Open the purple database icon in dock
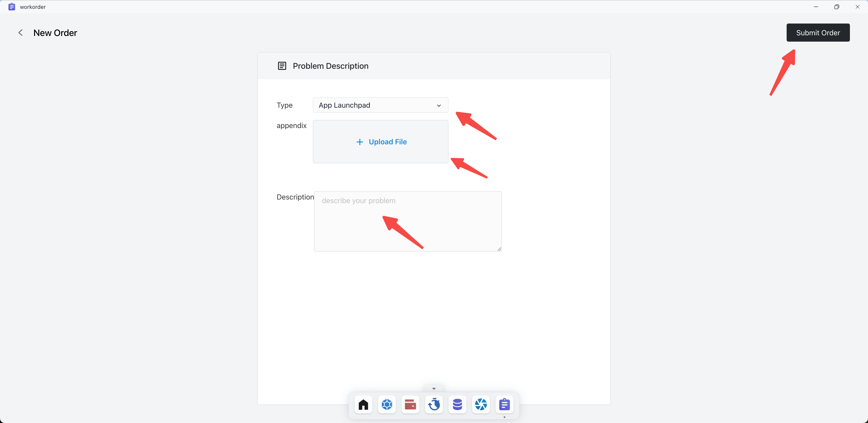868x423 pixels. pyautogui.click(x=457, y=404)
